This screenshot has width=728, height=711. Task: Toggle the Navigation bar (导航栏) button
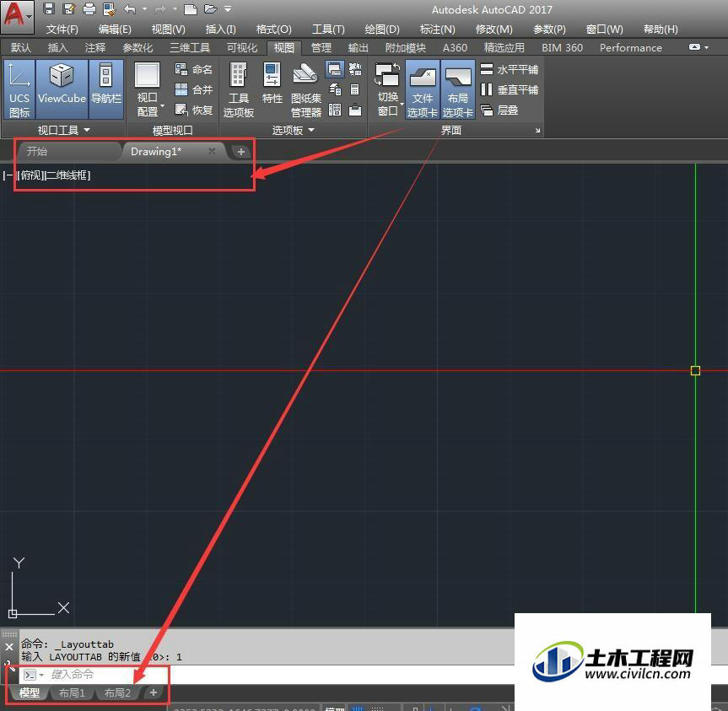click(x=105, y=89)
